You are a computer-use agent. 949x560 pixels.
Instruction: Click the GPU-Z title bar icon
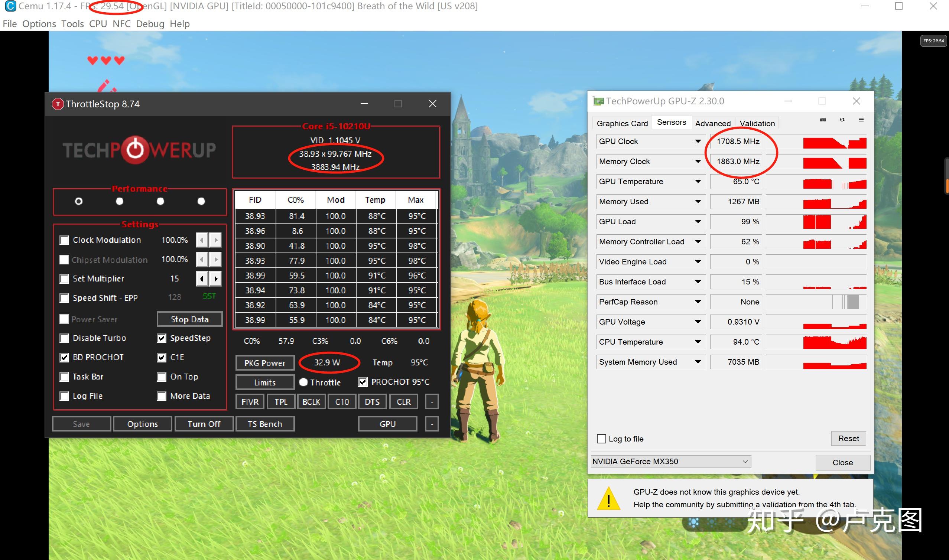[598, 101]
